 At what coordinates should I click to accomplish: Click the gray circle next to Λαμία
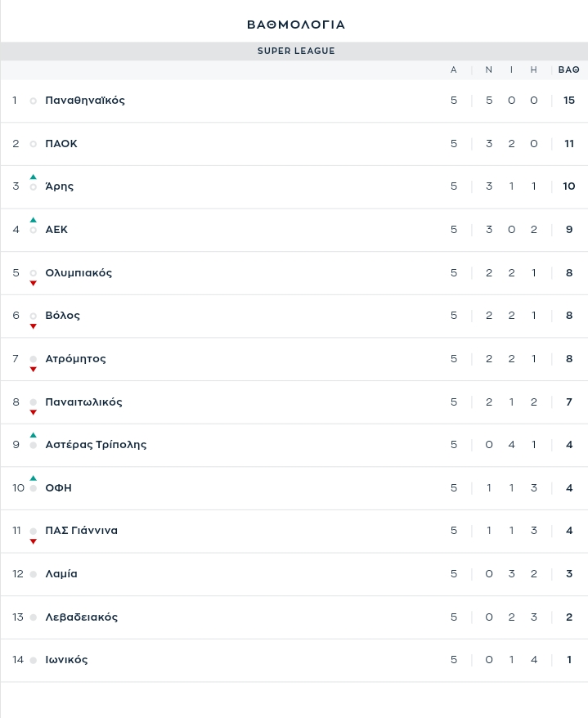[33, 574]
